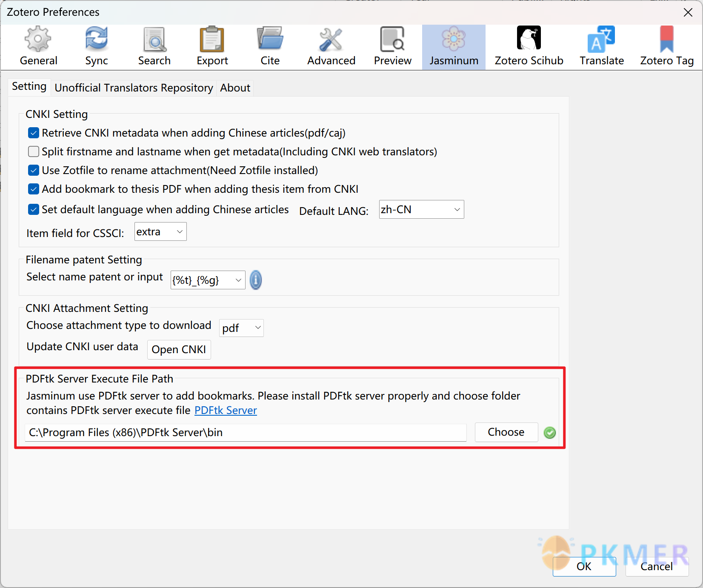Open the Cite preferences pane
703x588 pixels.
tap(270, 46)
